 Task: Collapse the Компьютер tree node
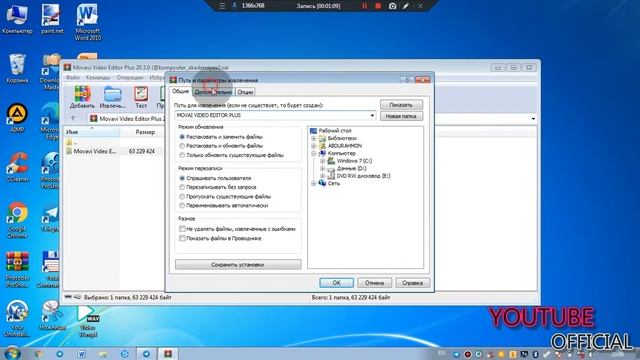[313, 153]
